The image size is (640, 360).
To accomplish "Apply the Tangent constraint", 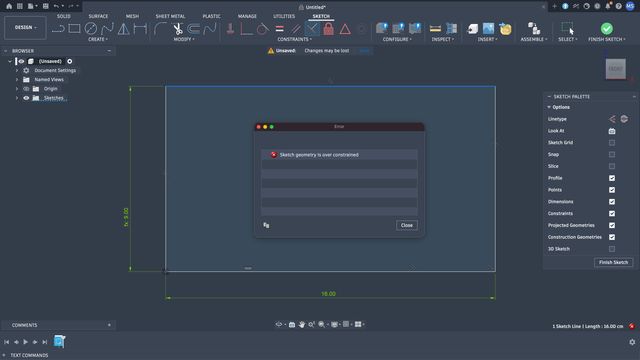I will point(262,29).
